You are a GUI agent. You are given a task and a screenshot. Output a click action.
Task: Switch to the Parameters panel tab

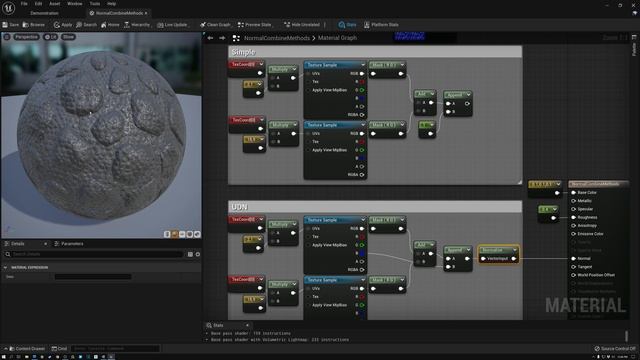tap(69, 244)
